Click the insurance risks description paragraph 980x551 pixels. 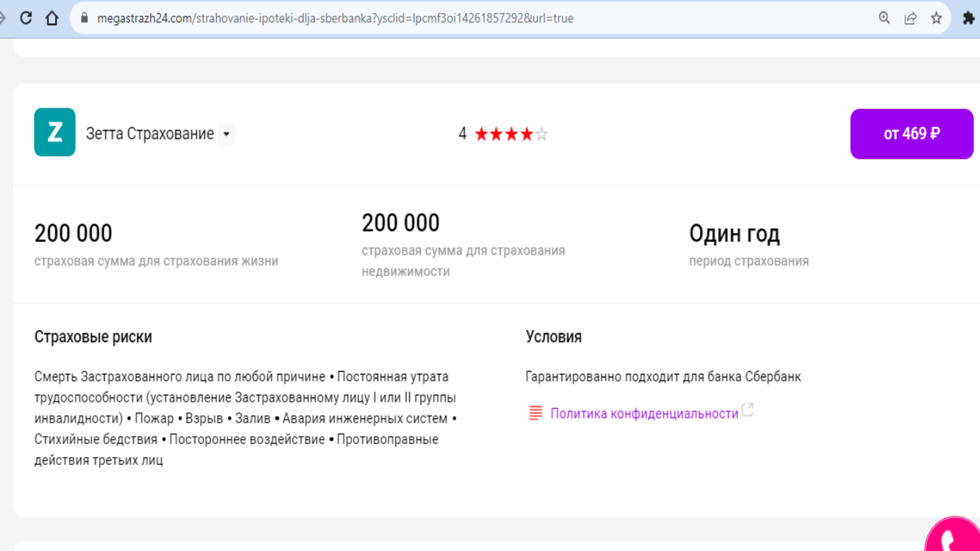[x=246, y=418]
